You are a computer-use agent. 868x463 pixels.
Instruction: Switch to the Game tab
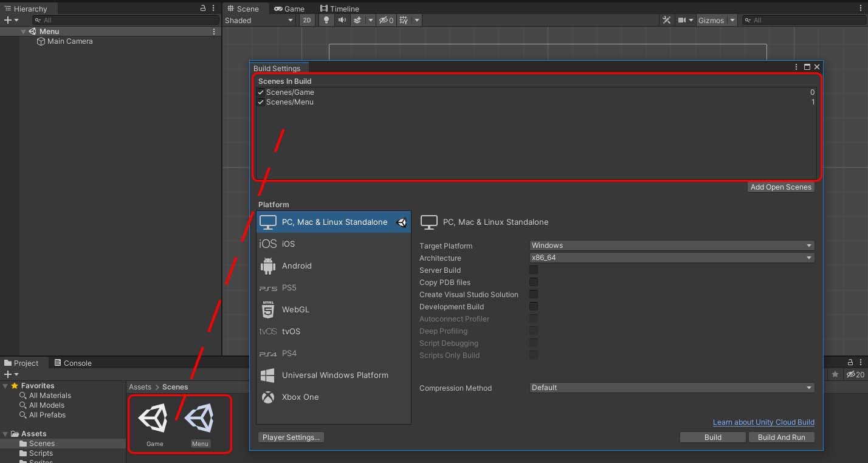coord(289,9)
